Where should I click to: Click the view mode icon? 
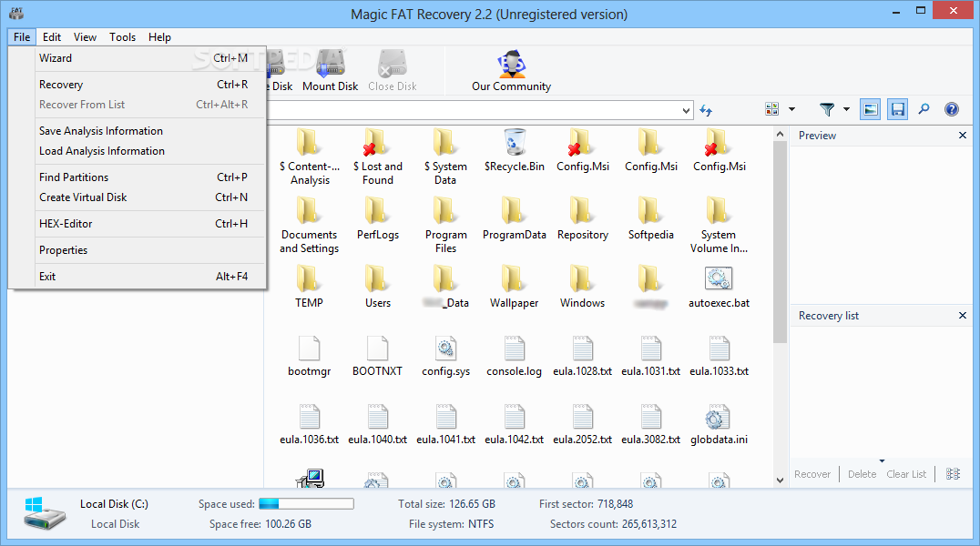pos(771,109)
